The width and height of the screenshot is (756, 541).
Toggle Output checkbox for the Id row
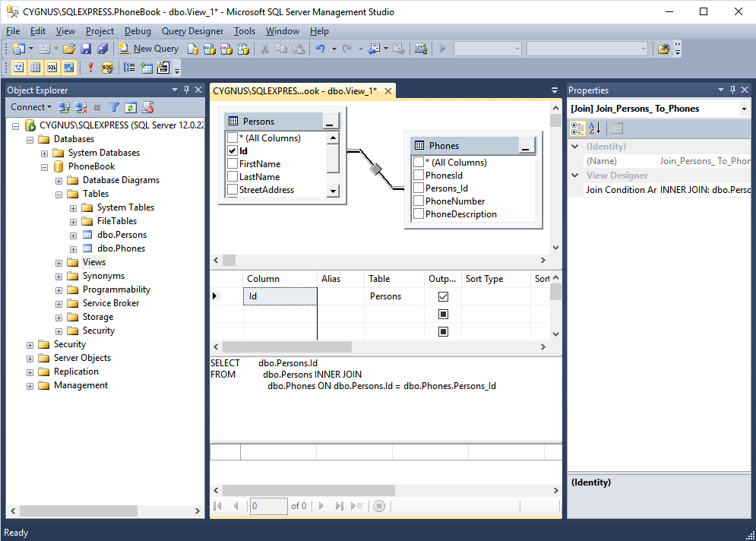click(443, 296)
